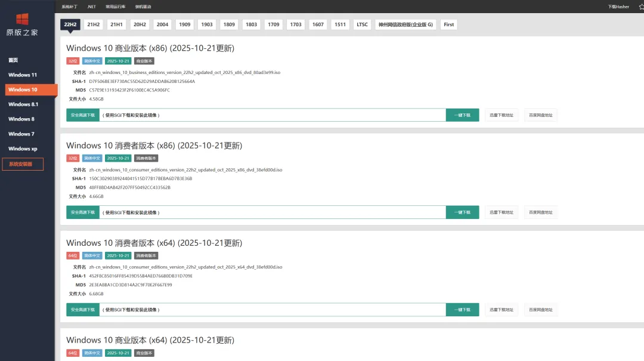This screenshot has width=644, height=361.
Task: Select Windows 10 in sidebar
Action: click(x=31, y=90)
